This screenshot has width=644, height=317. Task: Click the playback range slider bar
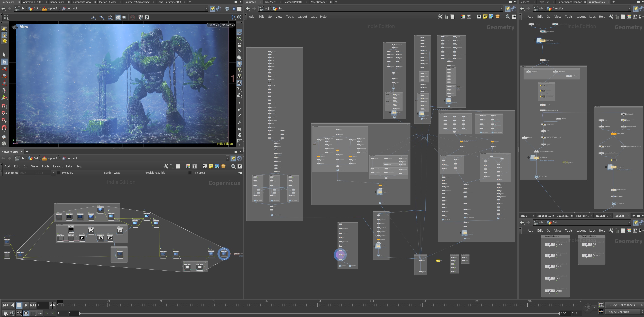[319, 313]
